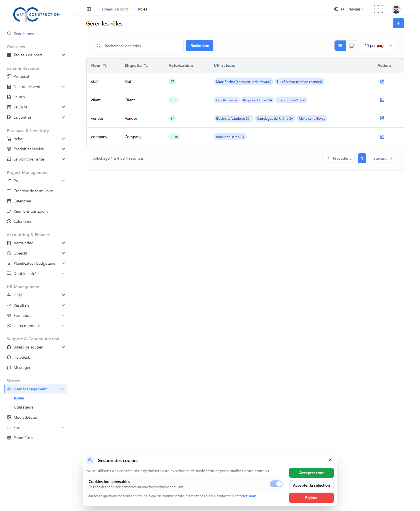This screenshot has width=420, height=511.
Task: Expand the Accounting sidebar menu
Action: click(36, 243)
